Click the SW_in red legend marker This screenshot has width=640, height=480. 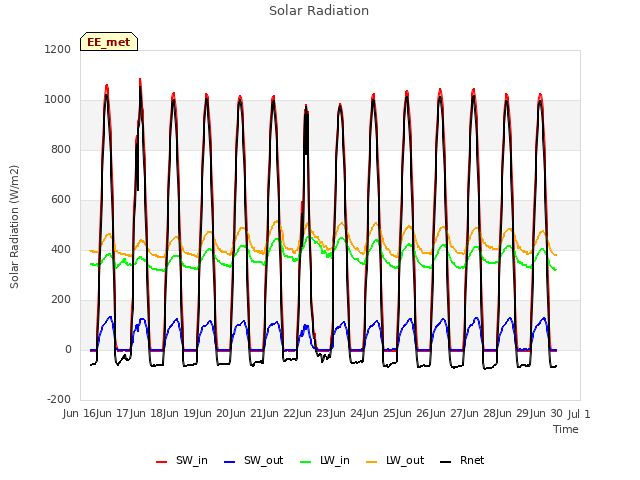pos(162,462)
